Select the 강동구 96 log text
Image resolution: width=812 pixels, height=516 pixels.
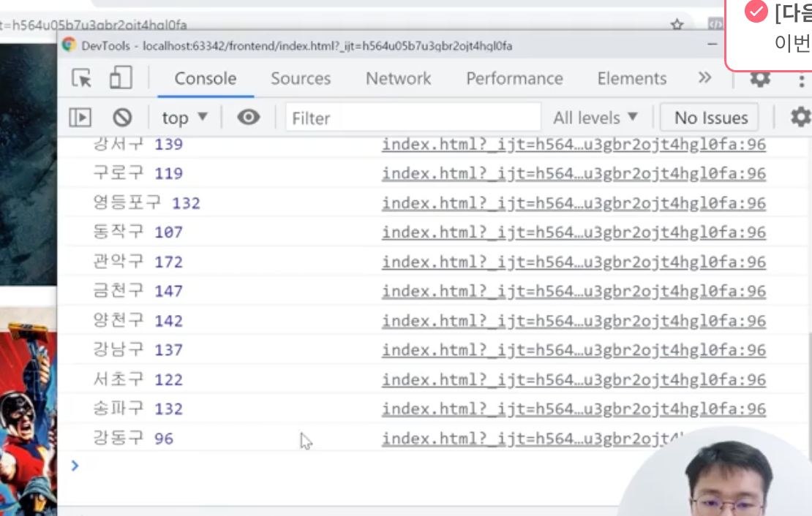tap(133, 439)
